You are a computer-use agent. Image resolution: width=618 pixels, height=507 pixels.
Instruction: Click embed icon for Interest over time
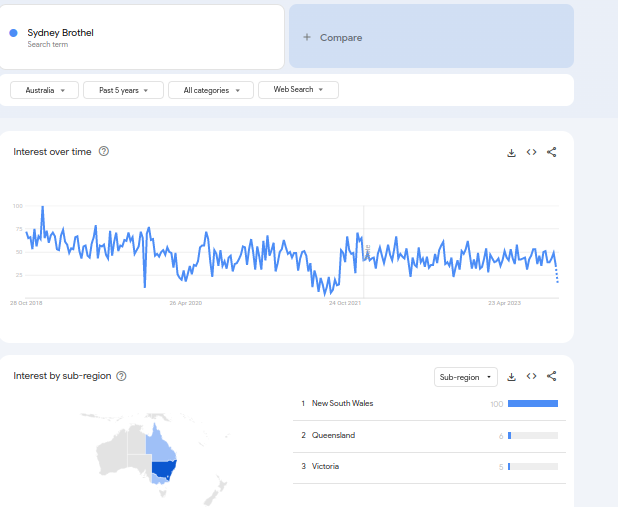coord(532,153)
